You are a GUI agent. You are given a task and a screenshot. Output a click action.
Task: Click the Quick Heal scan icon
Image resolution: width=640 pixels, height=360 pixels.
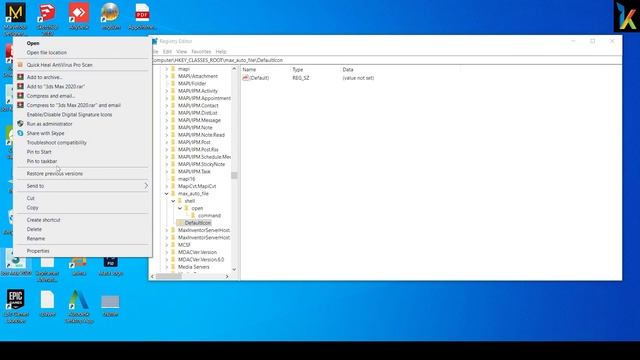[20, 64]
